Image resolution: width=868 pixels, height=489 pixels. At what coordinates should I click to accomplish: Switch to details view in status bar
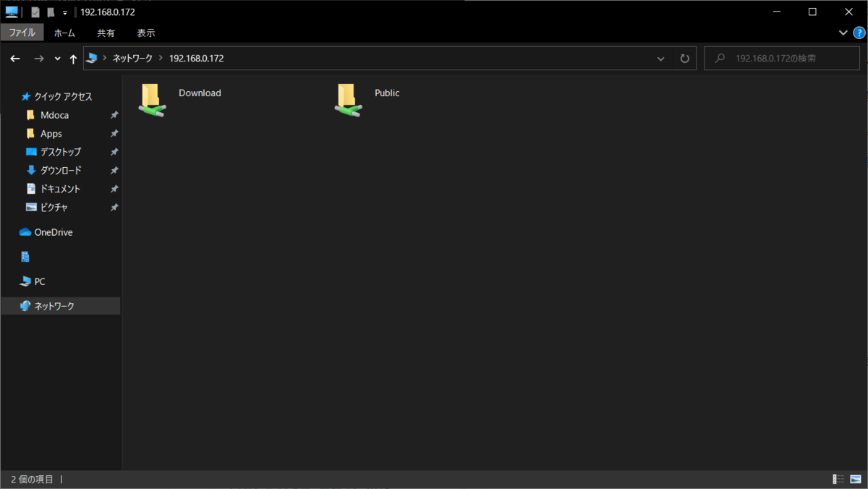click(x=839, y=480)
